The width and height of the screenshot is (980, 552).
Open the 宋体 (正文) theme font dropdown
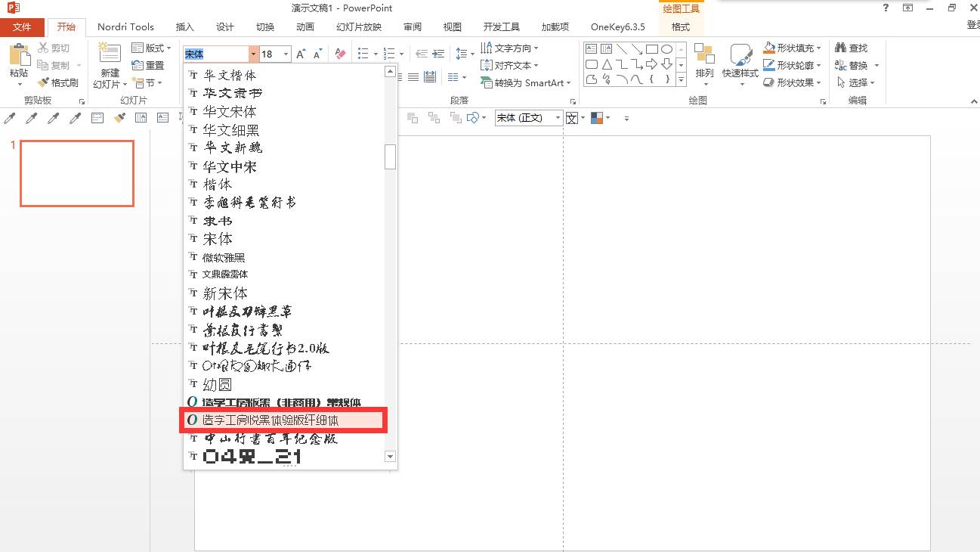[x=558, y=118]
